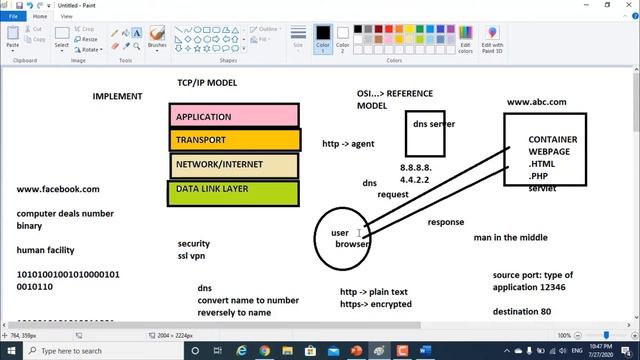The image size is (640, 360).
Task: Pick the yellow color swatch
Action: 409,29
